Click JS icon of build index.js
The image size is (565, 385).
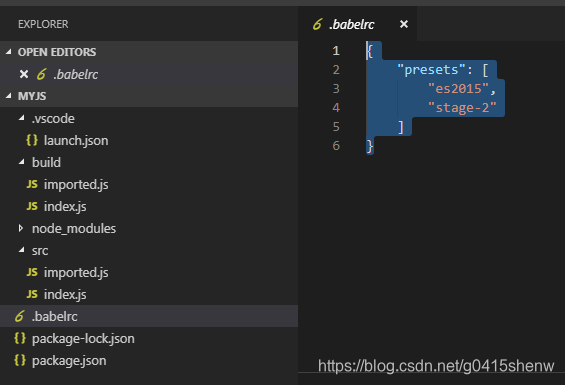click(x=32, y=206)
